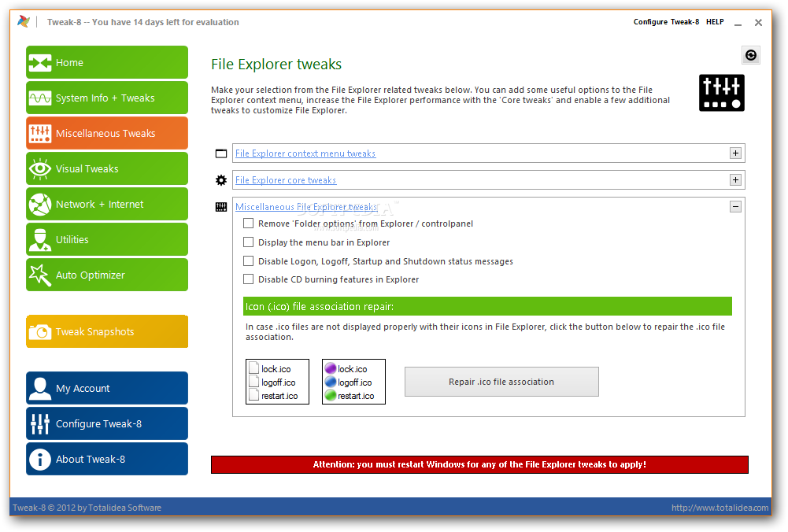The image size is (788, 532).
Task: Open Network + Internet section
Action: [107, 204]
